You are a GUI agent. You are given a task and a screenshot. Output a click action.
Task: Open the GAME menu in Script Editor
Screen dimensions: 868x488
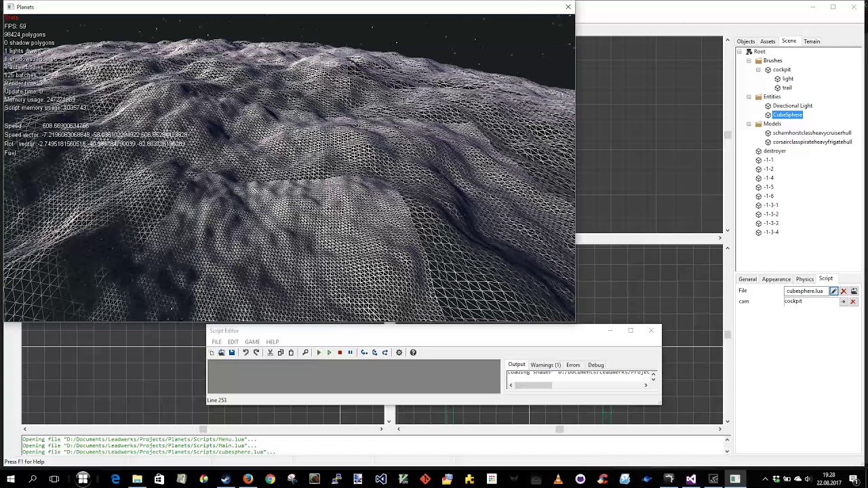coord(252,342)
